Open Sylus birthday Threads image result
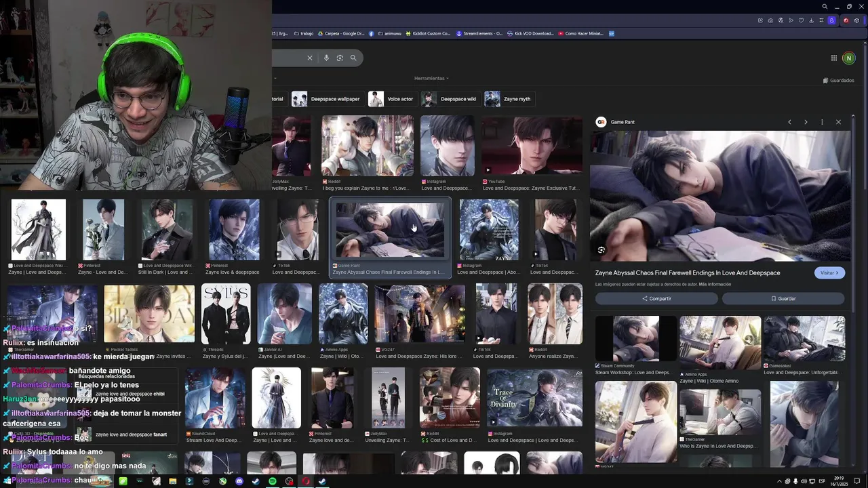The width and height of the screenshot is (868, 488). (x=226, y=314)
